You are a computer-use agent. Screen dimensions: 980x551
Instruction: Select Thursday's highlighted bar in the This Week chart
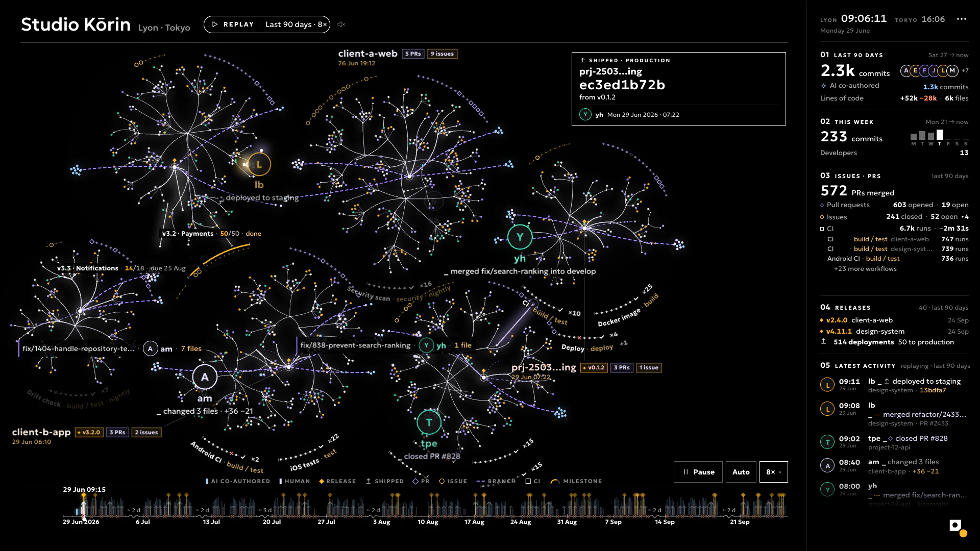(x=940, y=135)
